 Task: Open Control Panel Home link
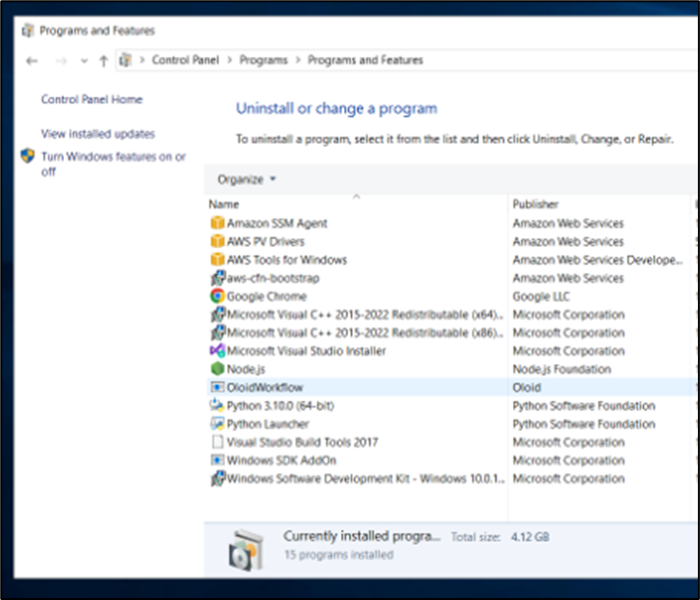pyautogui.click(x=92, y=99)
